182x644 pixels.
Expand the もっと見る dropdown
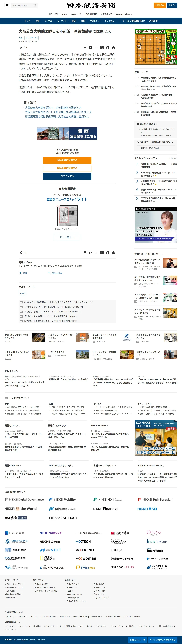110,21
